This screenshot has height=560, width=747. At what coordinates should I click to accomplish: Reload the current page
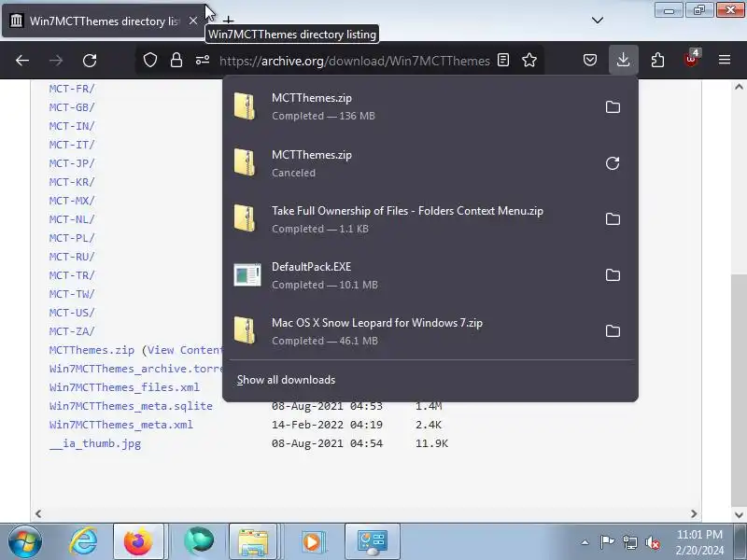pyautogui.click(x=90, y=61)
